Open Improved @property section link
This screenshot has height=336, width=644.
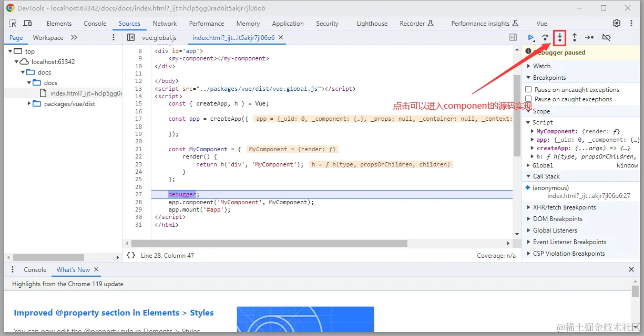click(114, 313)
